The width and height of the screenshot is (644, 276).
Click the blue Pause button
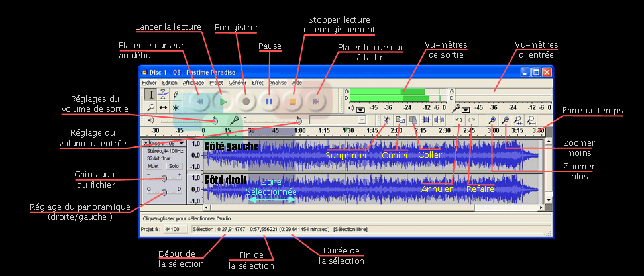[269, 101]
